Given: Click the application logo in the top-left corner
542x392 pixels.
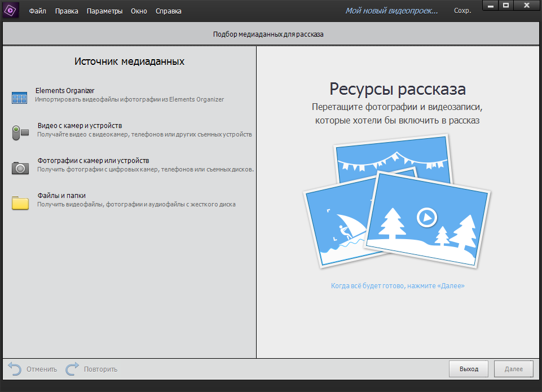Looking at the screenshot, I should point(10,10).
